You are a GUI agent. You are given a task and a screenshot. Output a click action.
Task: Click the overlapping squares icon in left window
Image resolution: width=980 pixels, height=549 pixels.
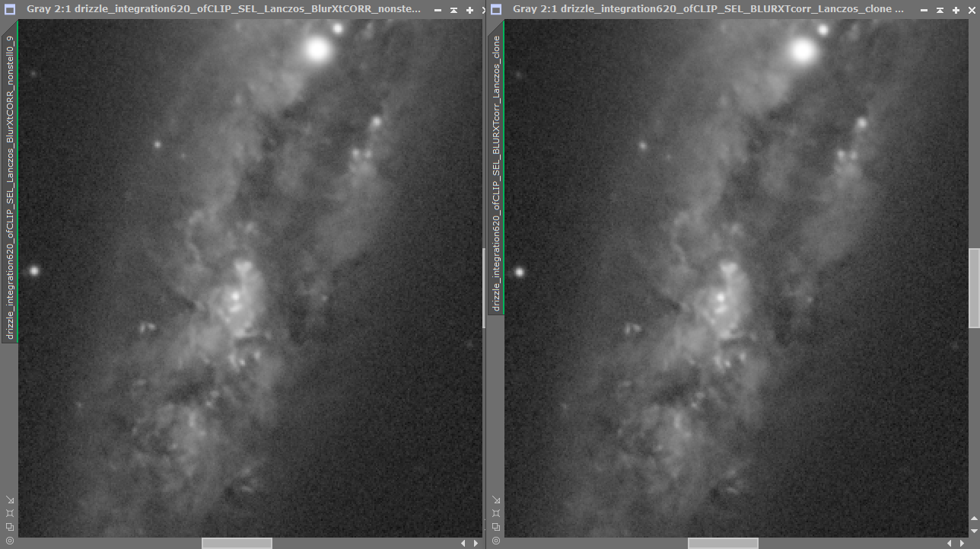[x=10, y=527]
